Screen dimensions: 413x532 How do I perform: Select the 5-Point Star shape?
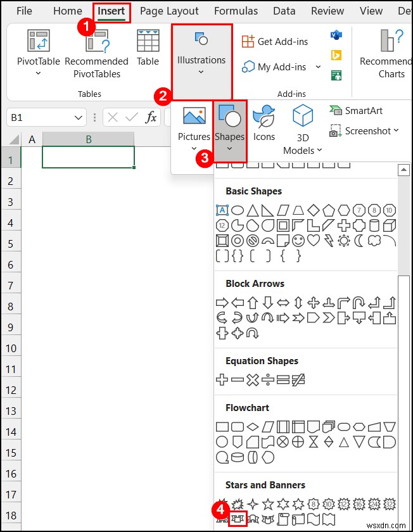pos(268,504)
